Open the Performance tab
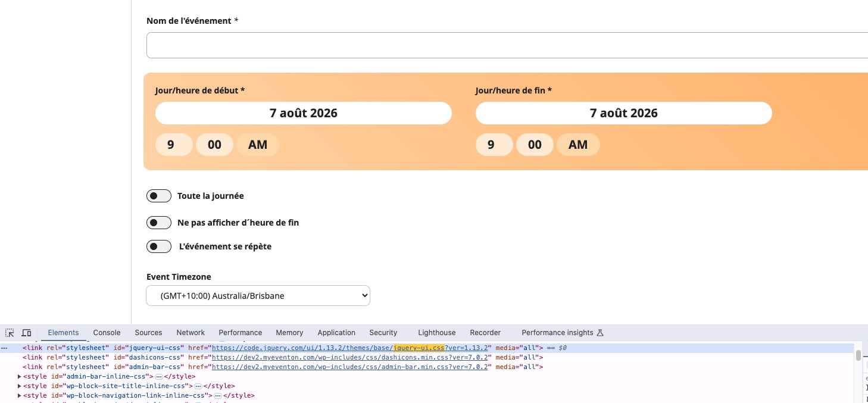Screen dimensions: 868x403 coord(241,333)
